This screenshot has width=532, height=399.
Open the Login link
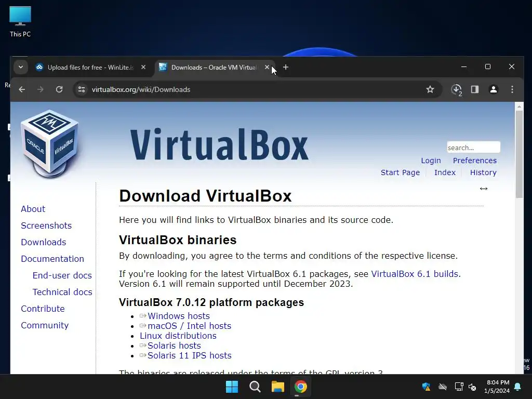pos(431,161)
